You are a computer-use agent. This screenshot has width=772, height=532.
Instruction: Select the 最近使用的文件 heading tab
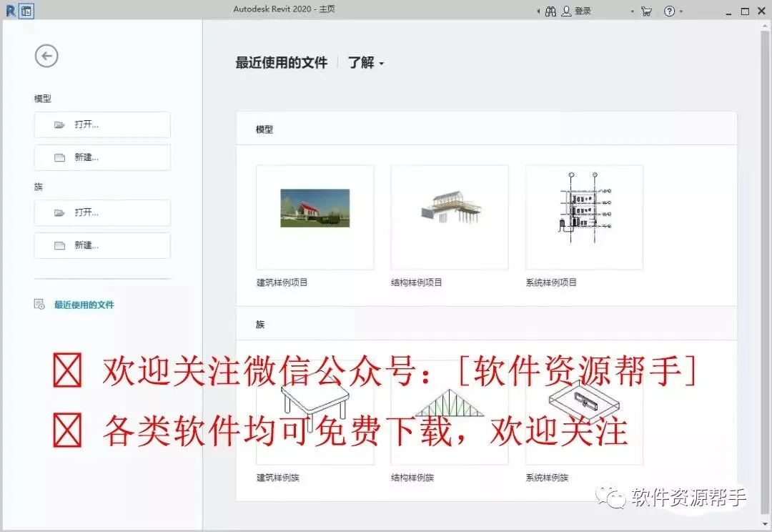[x=281, y=62]
